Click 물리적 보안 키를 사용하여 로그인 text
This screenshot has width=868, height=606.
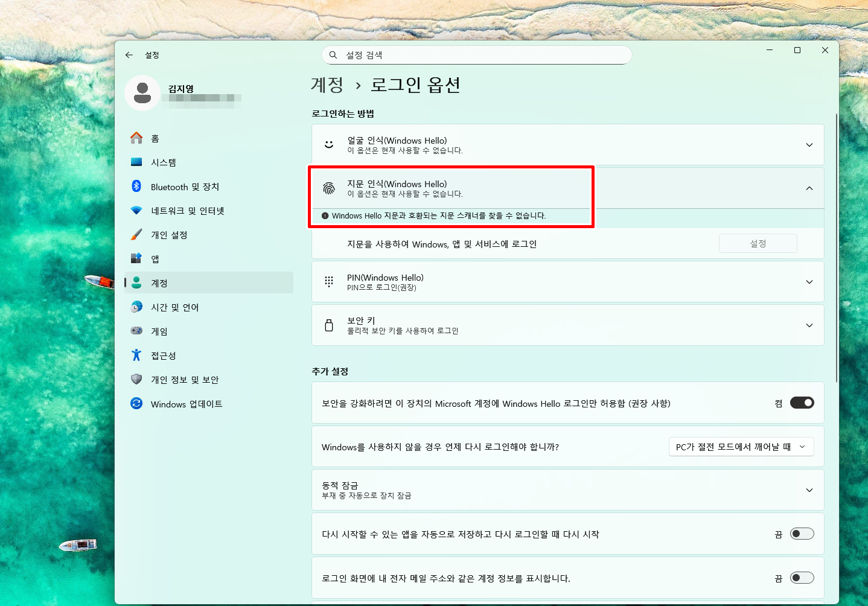(403, 331)
